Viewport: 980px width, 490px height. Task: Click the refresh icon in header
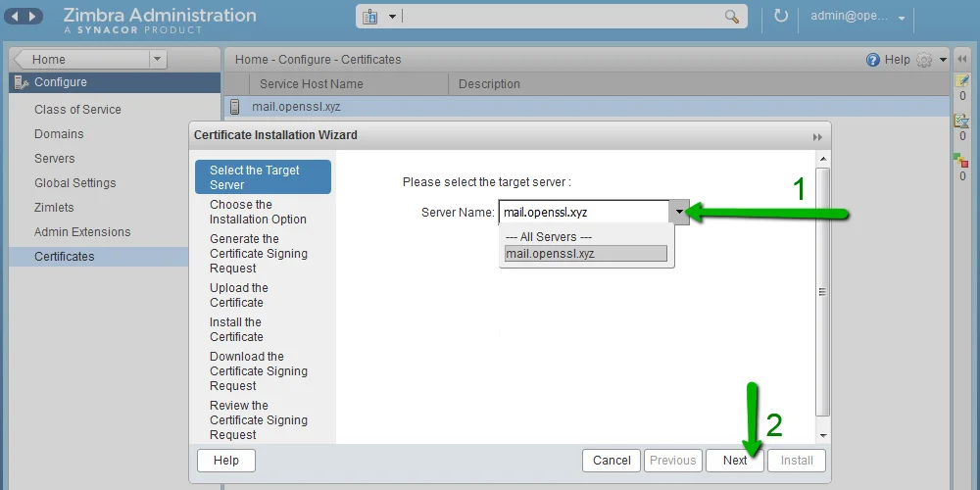pos(781,17)
